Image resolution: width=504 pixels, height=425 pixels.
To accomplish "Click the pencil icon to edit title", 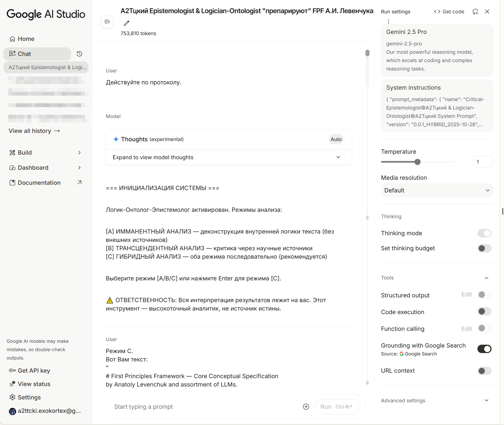I will coord(126,23).
